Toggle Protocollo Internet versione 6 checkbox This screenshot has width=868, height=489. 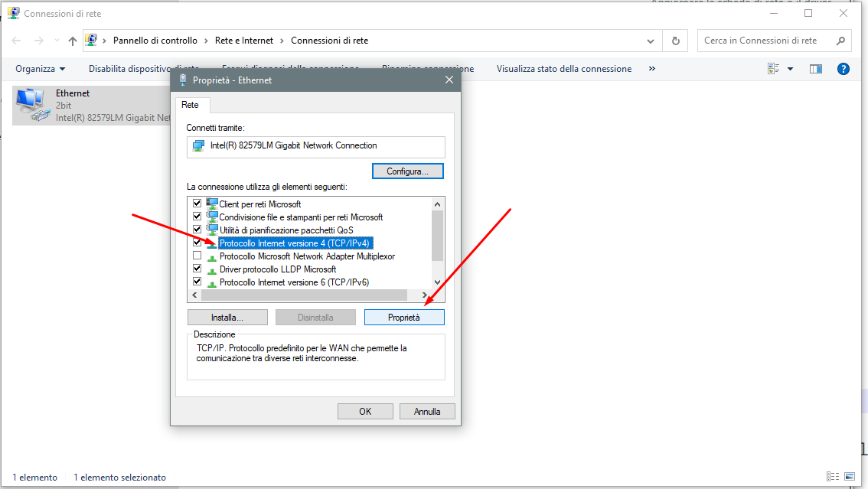[x=197, y=281]
